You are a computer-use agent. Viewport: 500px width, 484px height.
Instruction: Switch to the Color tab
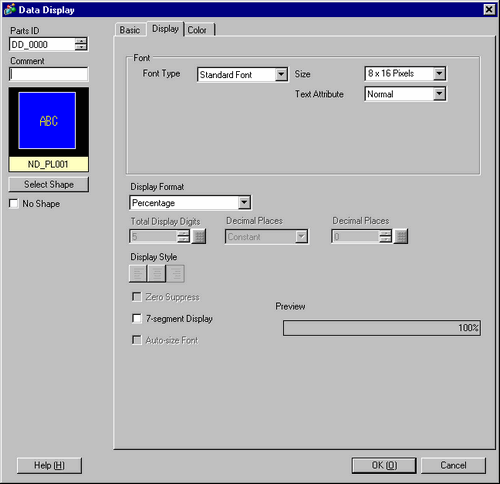click(197, 30)
